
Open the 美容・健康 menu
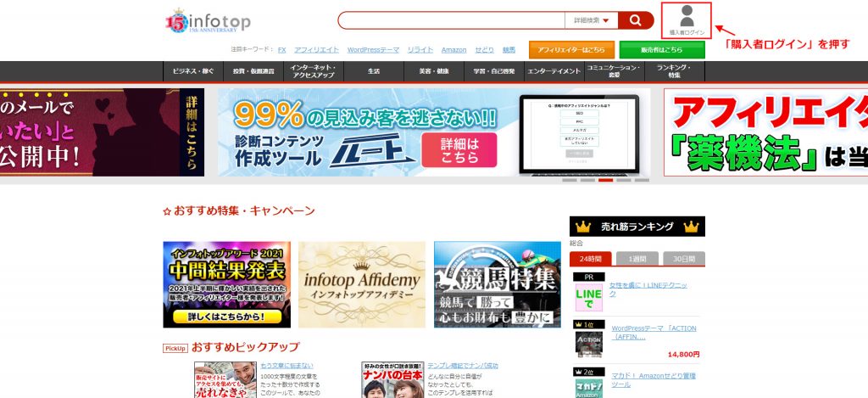coord(434,71)
